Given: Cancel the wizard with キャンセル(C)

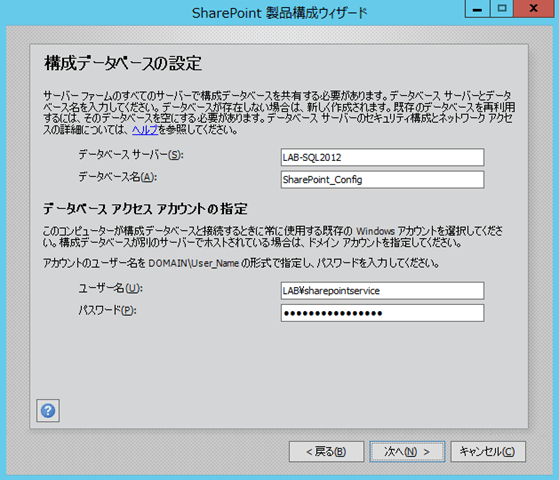Looking at the screenshot, I should [488, 451].
